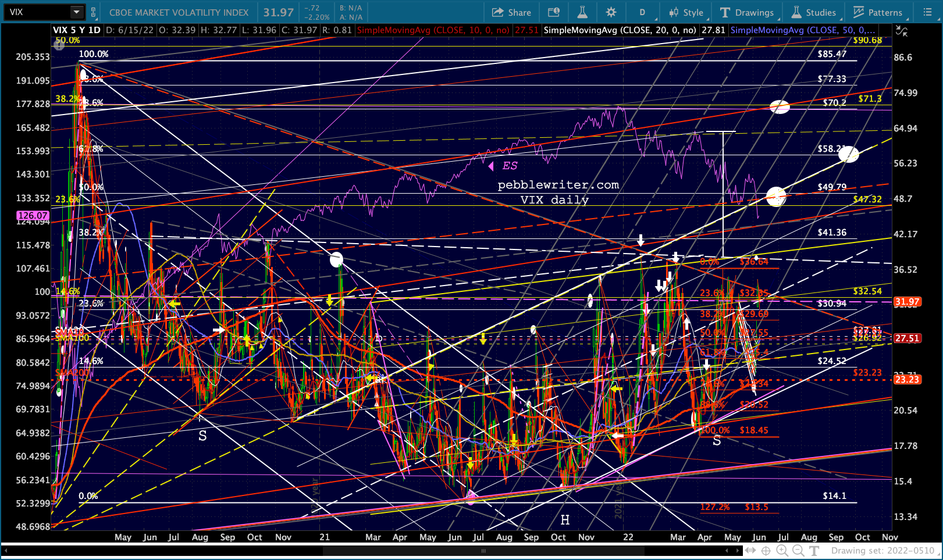The image size is (943, 560).
Task: Click the SimpleMovingAvg (CLOSE, 20) label
Action: coord(620,30)
